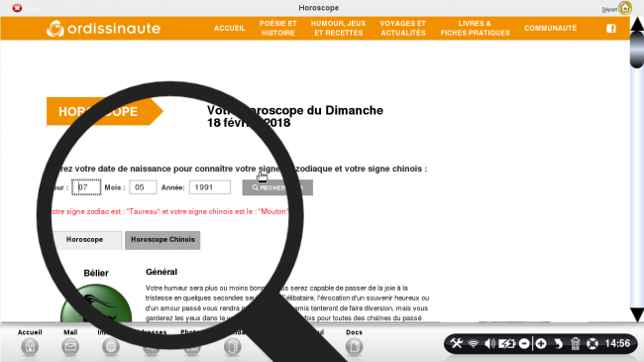Open the LIVRES & FICHES PRATIQUES menu

[x=476, y=28]
